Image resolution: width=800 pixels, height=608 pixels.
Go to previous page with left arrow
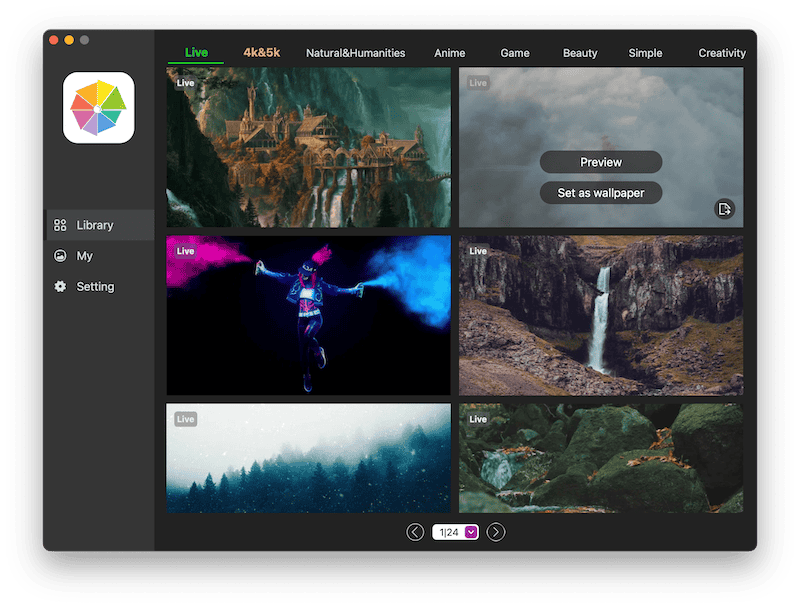coord(415,532)
